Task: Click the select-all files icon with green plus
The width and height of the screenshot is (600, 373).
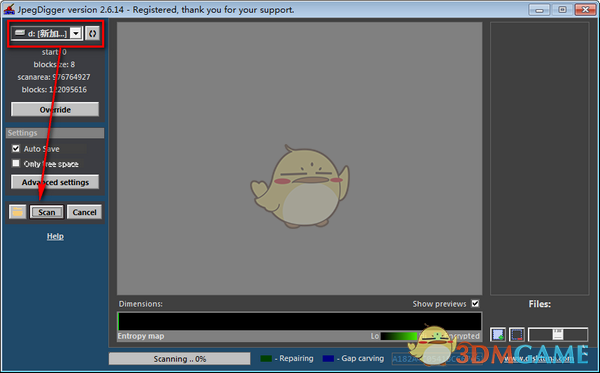Action: coord(498,335)
